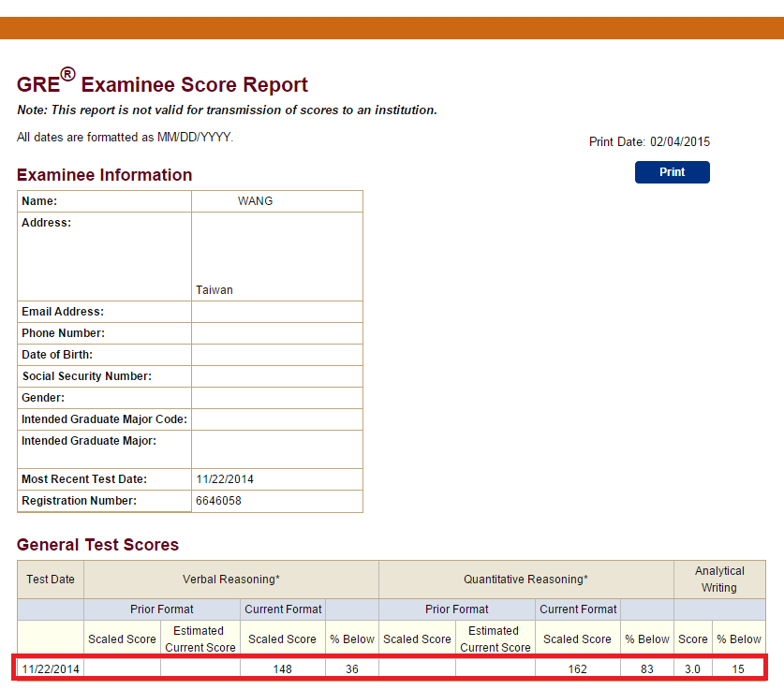784x690 pixels.
Task: Select the Quantitative percent below value 83
Action: point(647,669)
